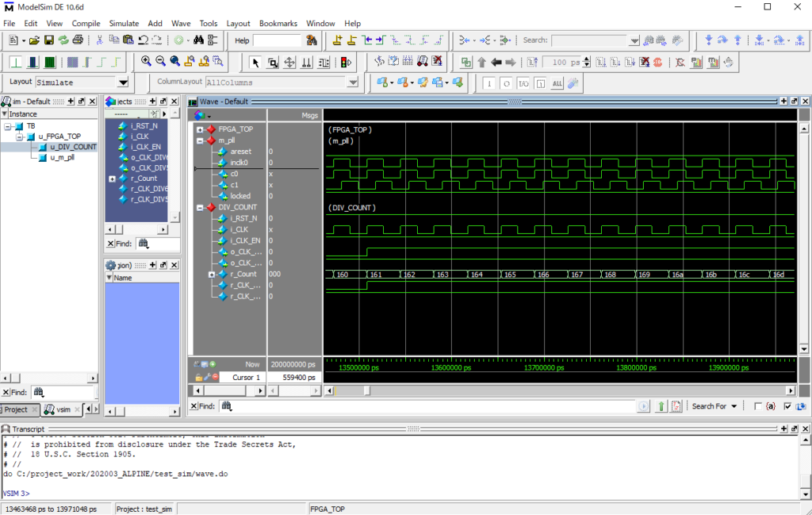
Task: Toggle the ALL signal filter button
Action: pos(557,83)
